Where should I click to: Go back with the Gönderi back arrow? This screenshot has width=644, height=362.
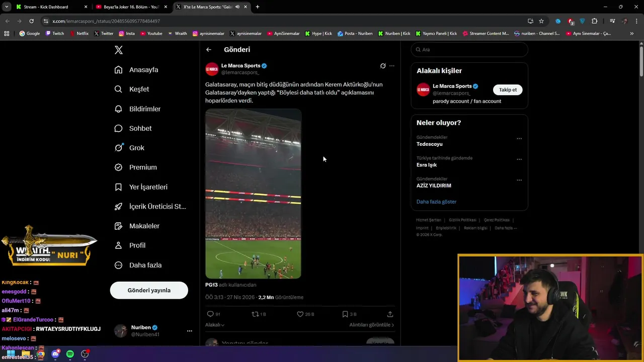tap(209, 50)
